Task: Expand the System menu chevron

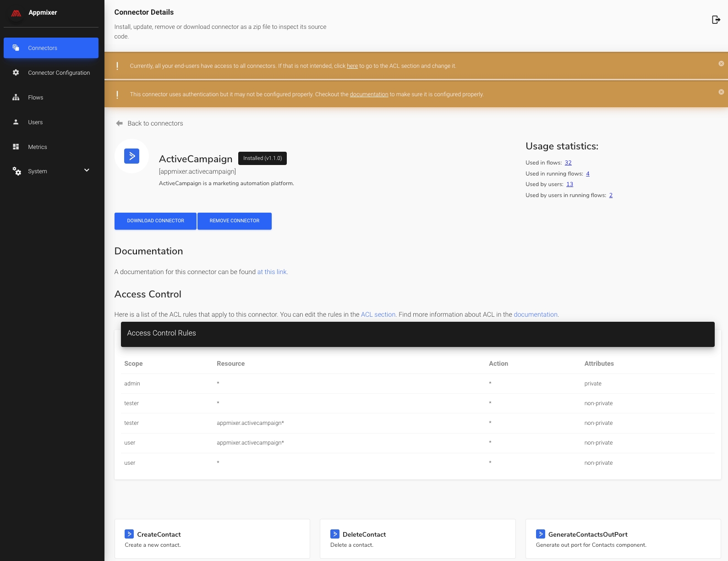Action: click(87, 170)
